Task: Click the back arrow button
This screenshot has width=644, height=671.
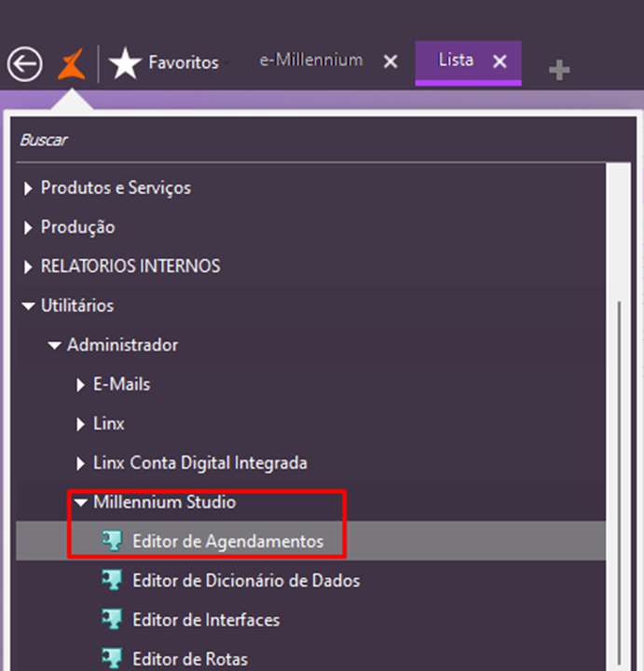Action: tap(24, 63)
